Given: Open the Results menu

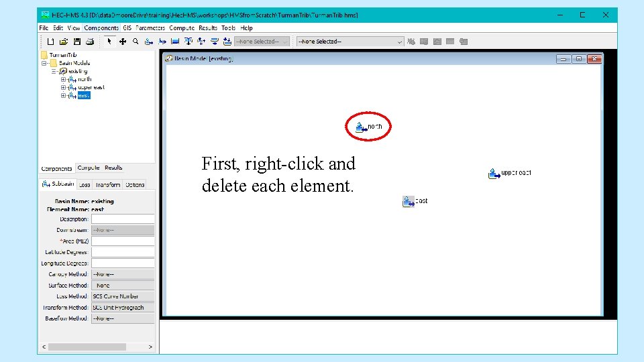Looking at the screenshot, I should point(208,28).
